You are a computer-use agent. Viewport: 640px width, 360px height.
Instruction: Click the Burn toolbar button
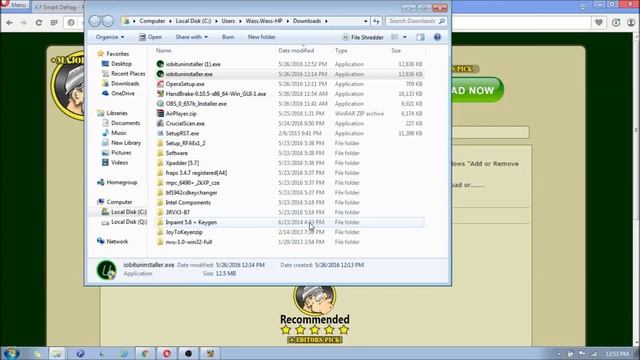pyautogui.click(x=228, y=37)
